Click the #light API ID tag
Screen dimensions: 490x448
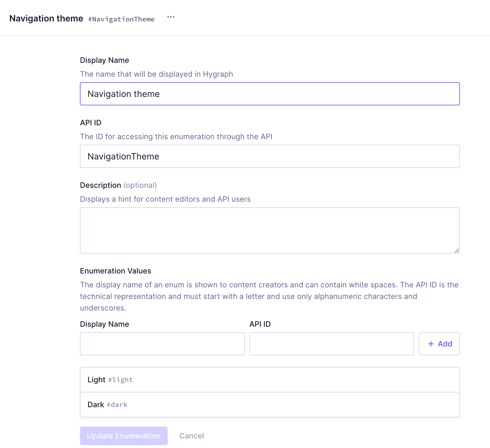(120, 380)
